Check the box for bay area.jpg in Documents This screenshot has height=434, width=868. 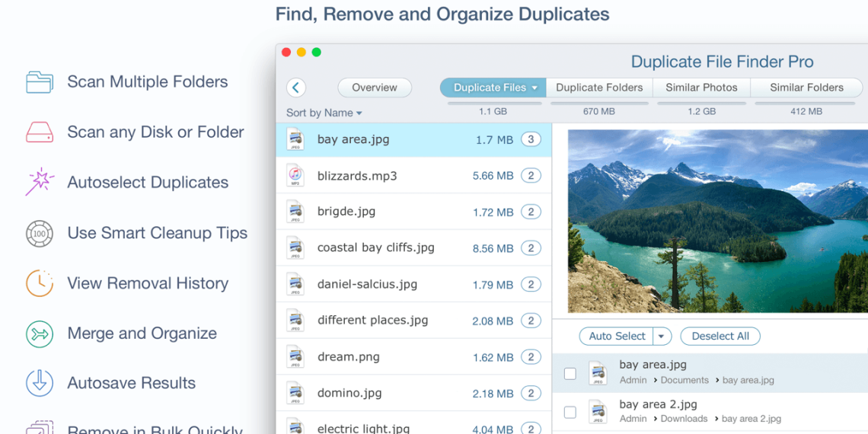570,373
